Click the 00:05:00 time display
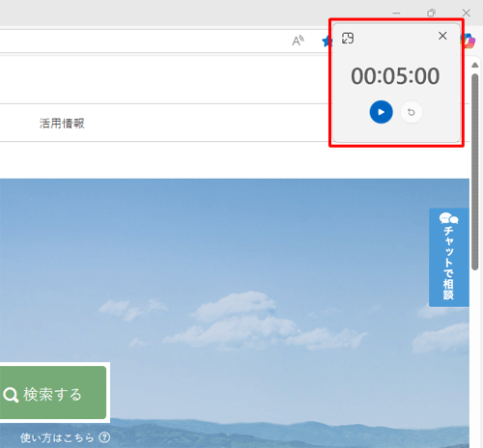483x448 pixels. (x=395, y=76)
